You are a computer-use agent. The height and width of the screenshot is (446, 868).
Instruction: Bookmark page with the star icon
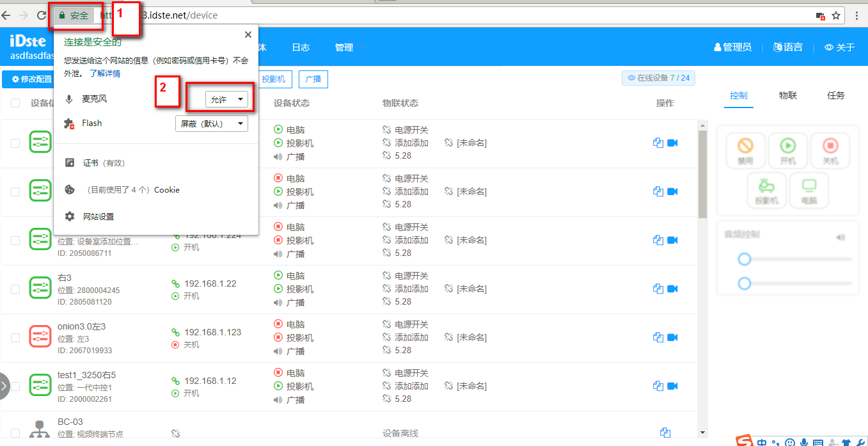point(835,15)
